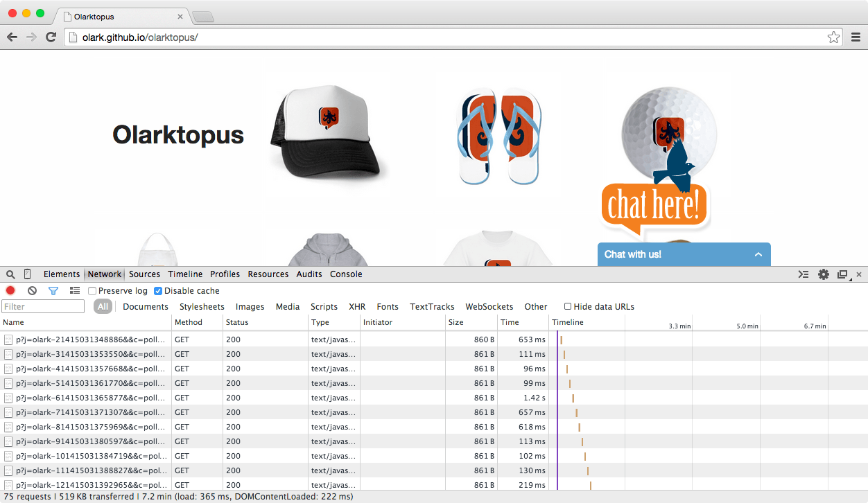Open DevTools search magnifier icon
Image resolution: width=868 pixels, height=503 pixels.
(10, 274)
